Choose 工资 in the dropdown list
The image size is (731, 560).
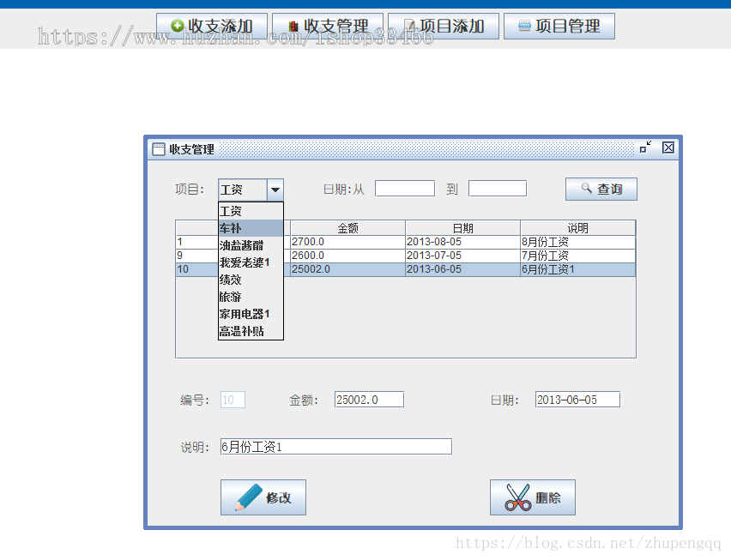[251, 211]
